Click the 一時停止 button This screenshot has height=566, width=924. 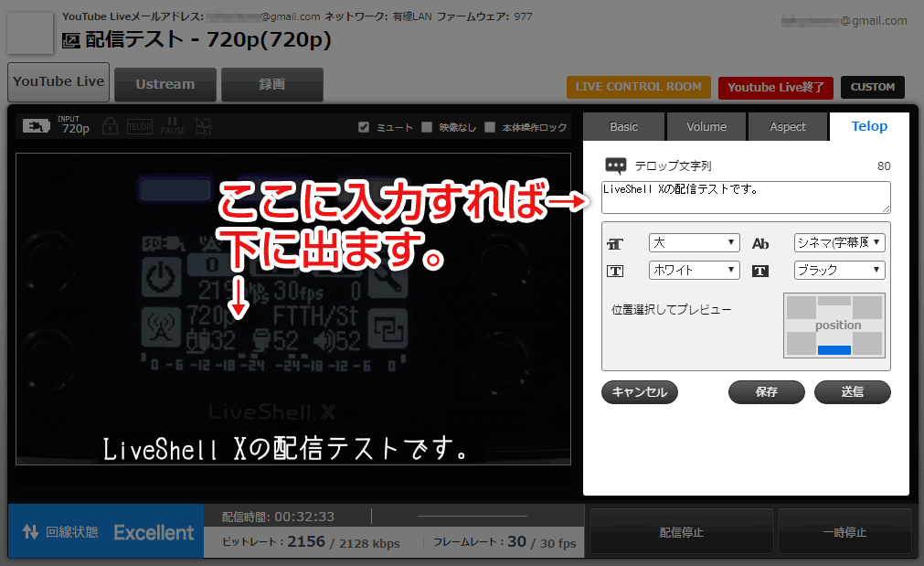click(x=845, y=532)
